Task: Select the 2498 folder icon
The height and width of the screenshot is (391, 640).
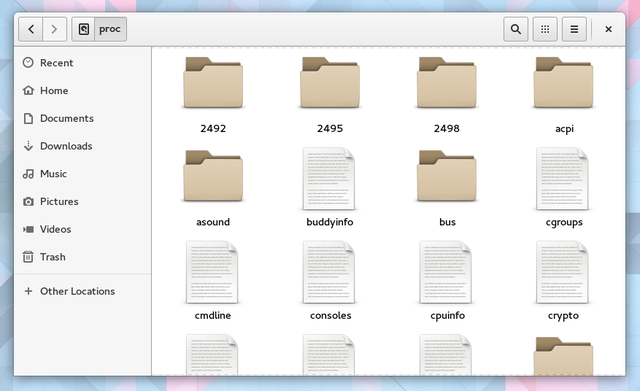Action: pyautogui.click(x=447, y=83)
